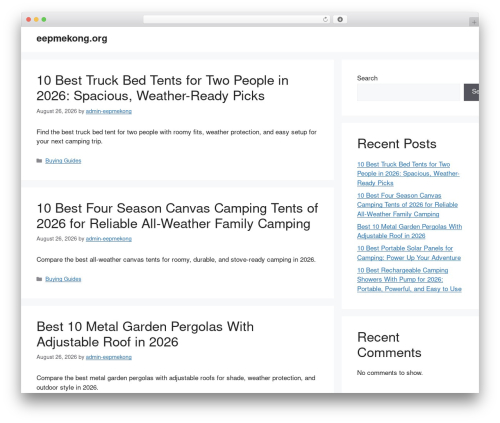Click the folder icon beside Truck Bed Tents' Buying Guides
The image size is (500, 423).
tap(39, 161)
